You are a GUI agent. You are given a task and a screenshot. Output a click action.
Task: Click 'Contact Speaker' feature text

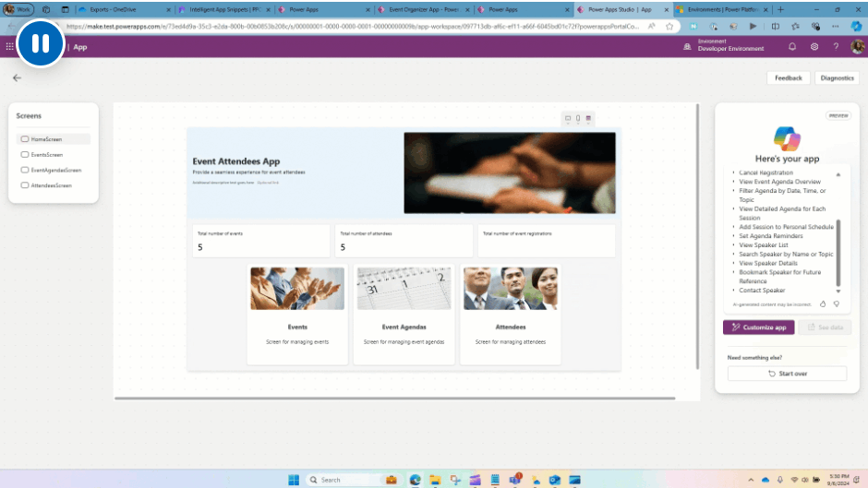762,290
